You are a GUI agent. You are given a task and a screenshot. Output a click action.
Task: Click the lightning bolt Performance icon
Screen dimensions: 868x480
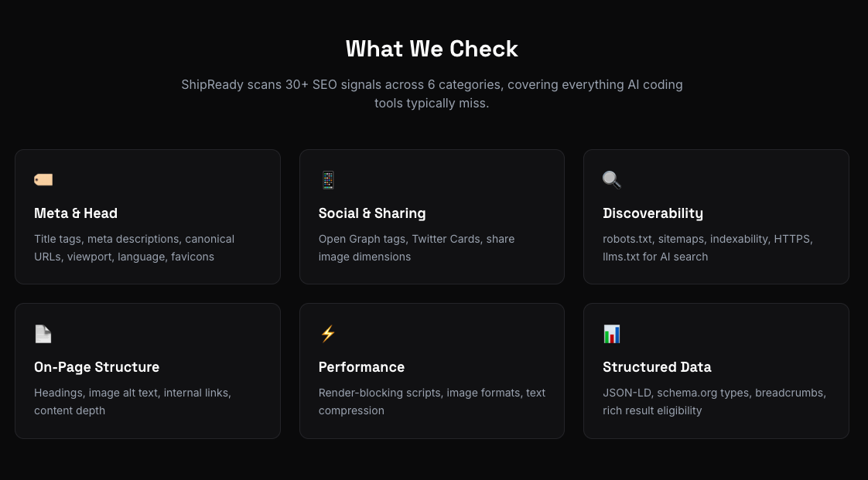pos(328,334)
